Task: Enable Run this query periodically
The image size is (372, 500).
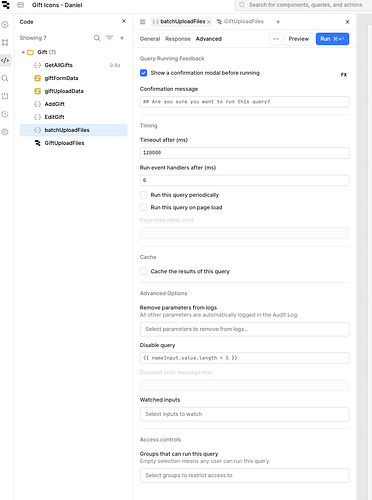Action: [144, 195]
